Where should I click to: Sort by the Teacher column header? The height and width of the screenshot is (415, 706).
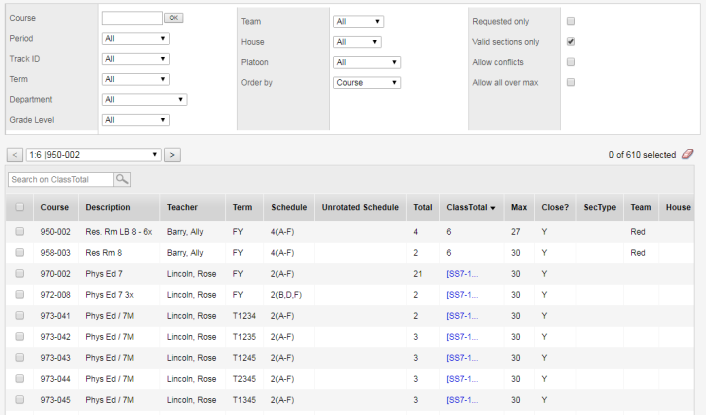[x=182, y=208]
